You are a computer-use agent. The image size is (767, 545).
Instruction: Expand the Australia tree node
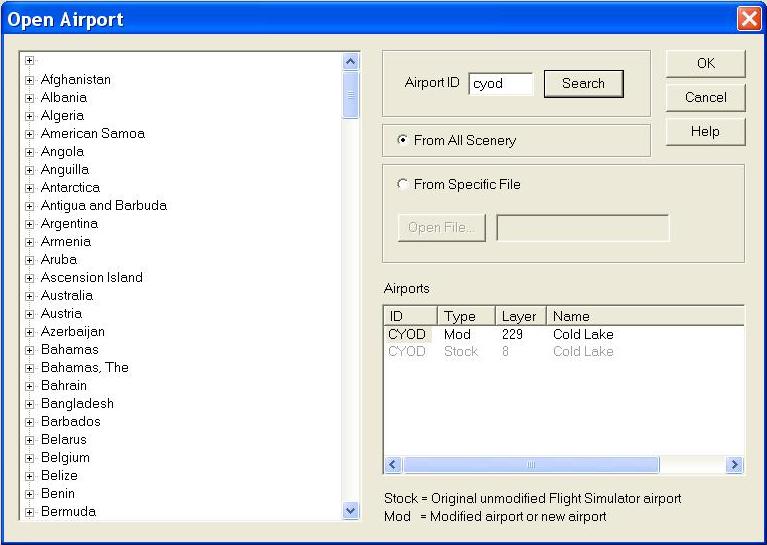pyautogui.click(x=30, y=296)
